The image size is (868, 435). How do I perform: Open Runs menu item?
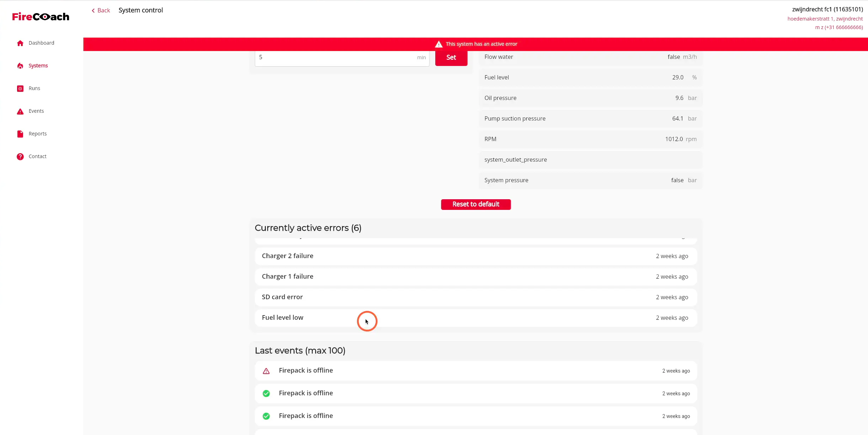pyautogui.click(x=34, y=88)
